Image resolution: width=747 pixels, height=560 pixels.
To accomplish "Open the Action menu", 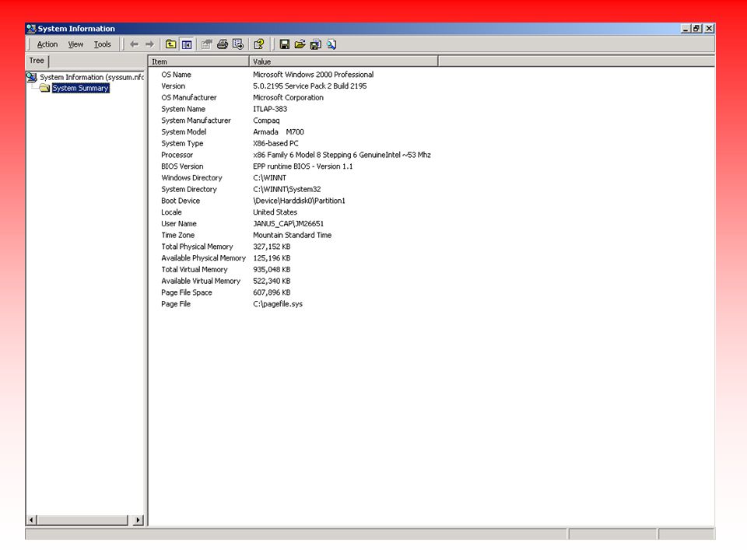I will point(47,44).
